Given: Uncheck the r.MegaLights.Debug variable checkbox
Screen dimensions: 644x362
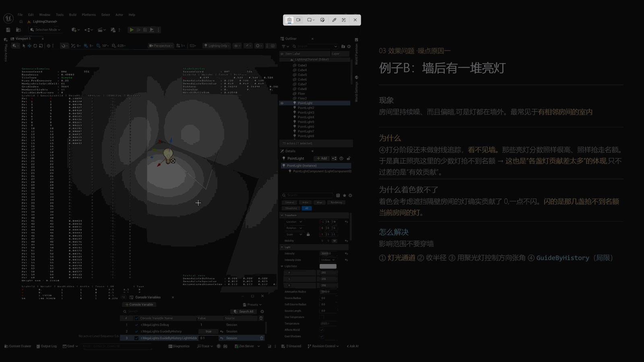Looking at the screenshot, I should point(136,325).
